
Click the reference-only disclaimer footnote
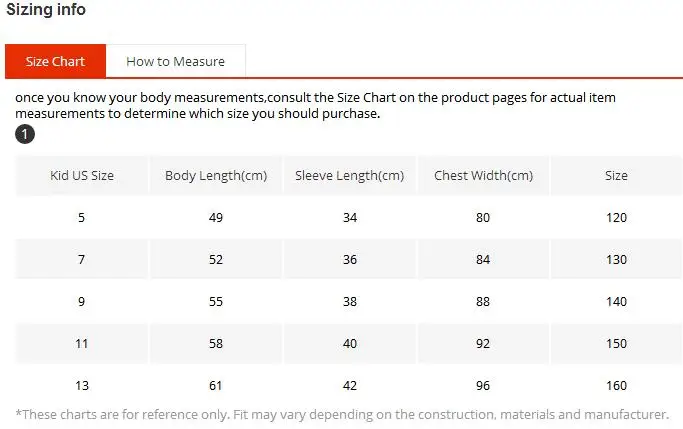point(342,413)
